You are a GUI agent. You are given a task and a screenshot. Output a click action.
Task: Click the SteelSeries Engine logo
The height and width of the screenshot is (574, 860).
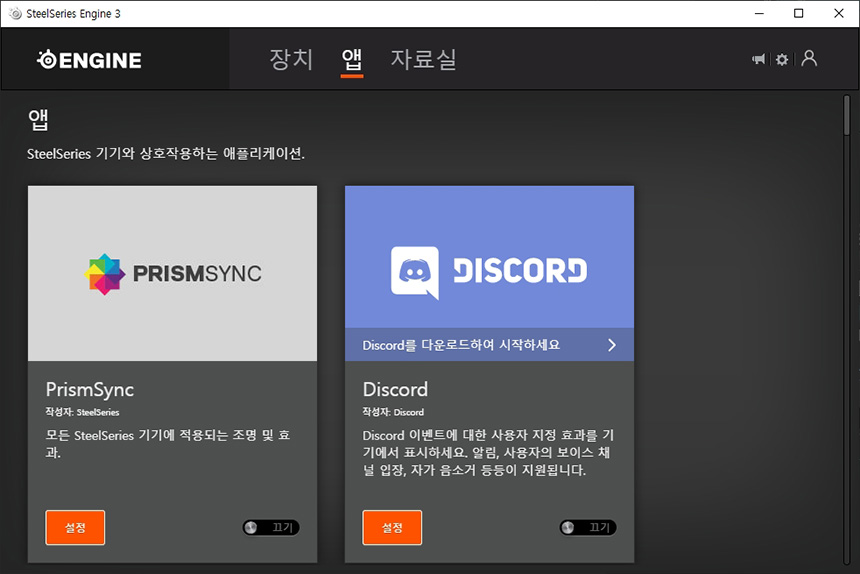[89, 60]
